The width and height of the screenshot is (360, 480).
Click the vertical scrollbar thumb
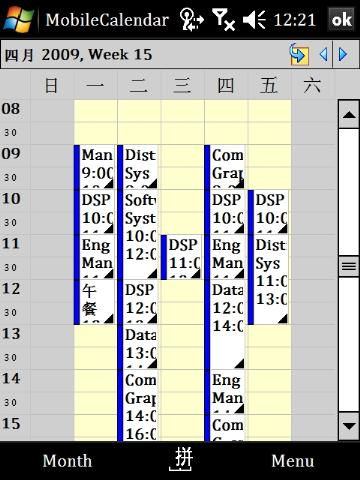click(x=349, y=266)
